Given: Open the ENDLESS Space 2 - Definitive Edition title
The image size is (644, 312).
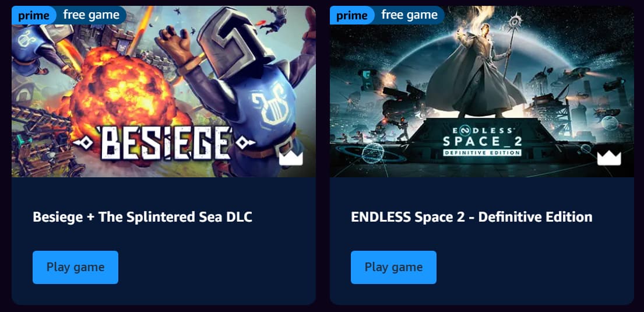Looking at the screenshot, I should pyautogui.click(x=471, y=216).
